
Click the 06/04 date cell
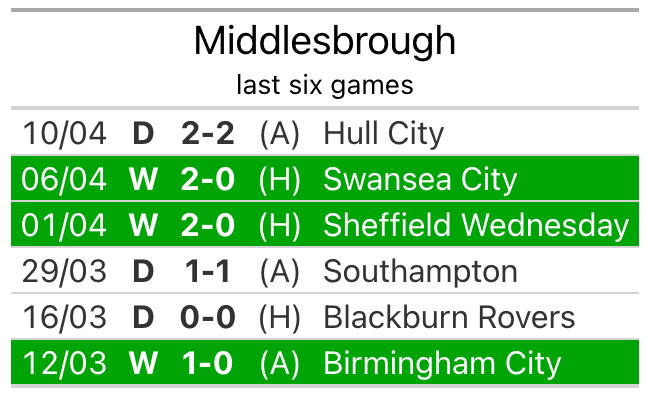(64, 179)
